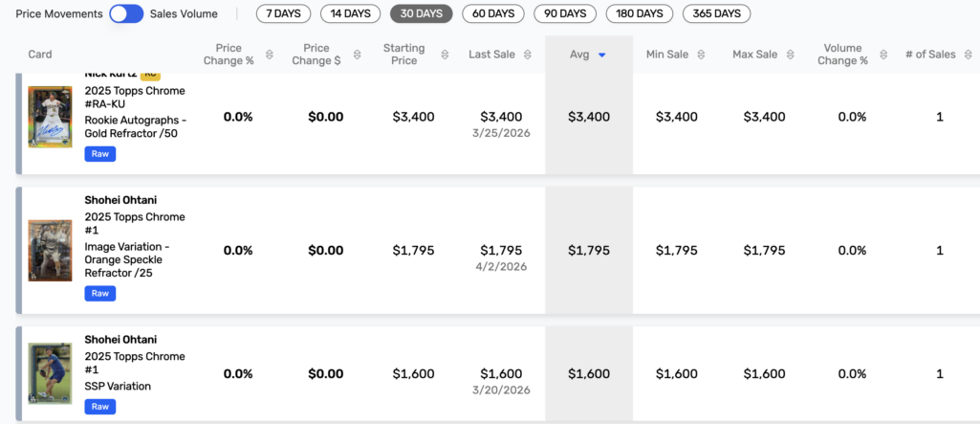This screenshot has height=424, width=980.
Task: Click Raw badge on SSP Variation card
Action: [x=100, y=407]
